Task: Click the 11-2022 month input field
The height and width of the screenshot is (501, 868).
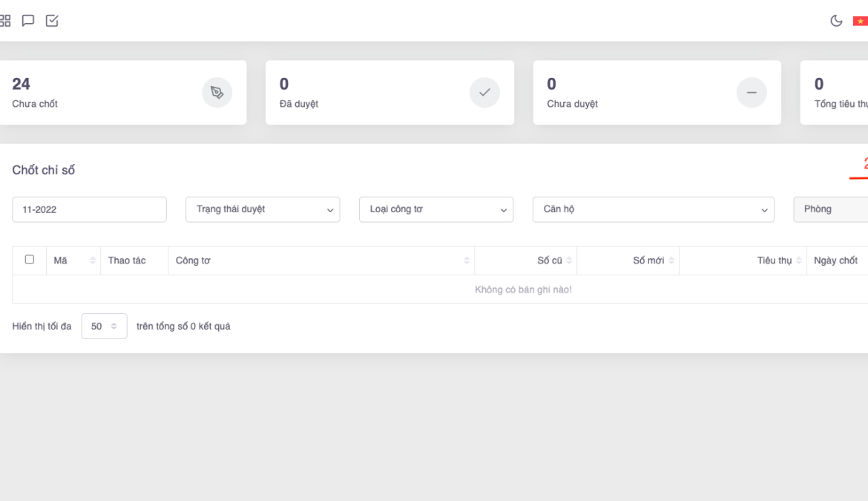Action: click(89, 209)
